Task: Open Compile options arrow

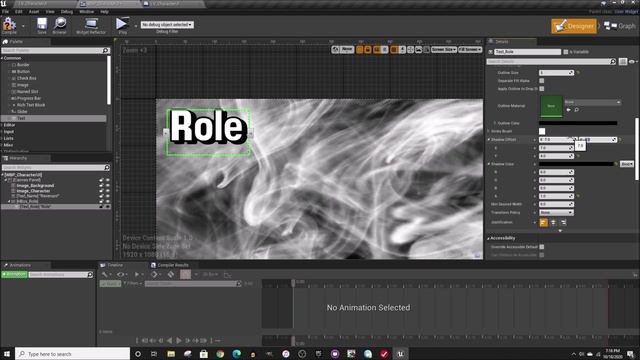Action: [x=23, y=26]
